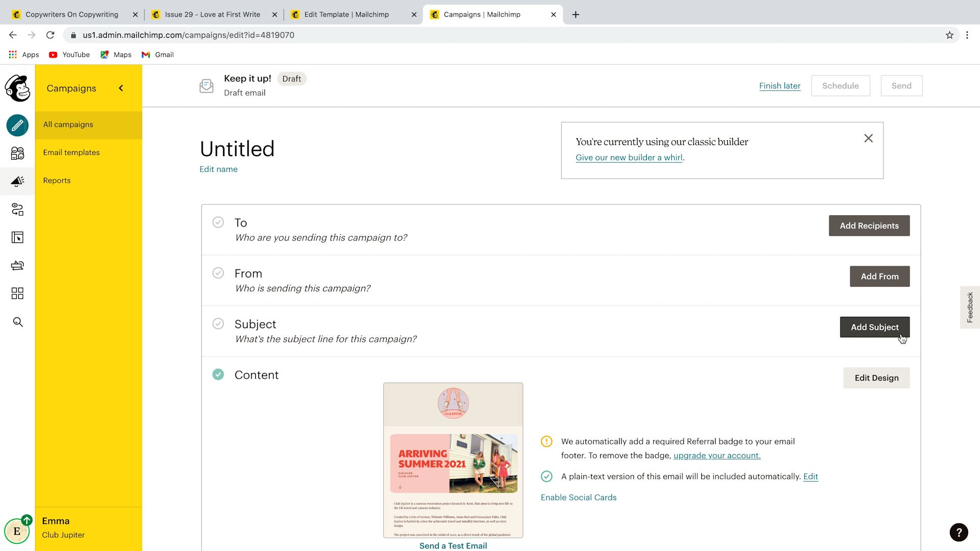Dismiss the classic builder notice
The width and height of the screenshot is (980, 551).
(x=868, y=138)
